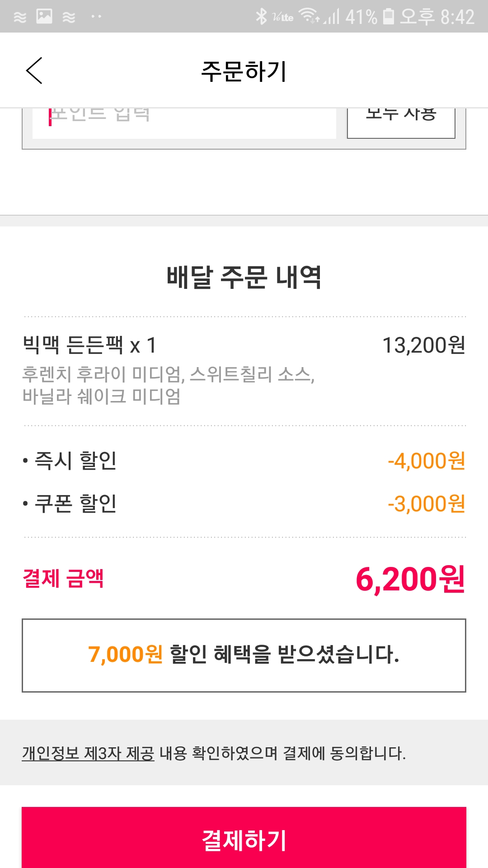The width and height of the screenshot is (488, 868).
Task: Tap the 7,000원 할인 혜택 banner
Action: (244, 655)
